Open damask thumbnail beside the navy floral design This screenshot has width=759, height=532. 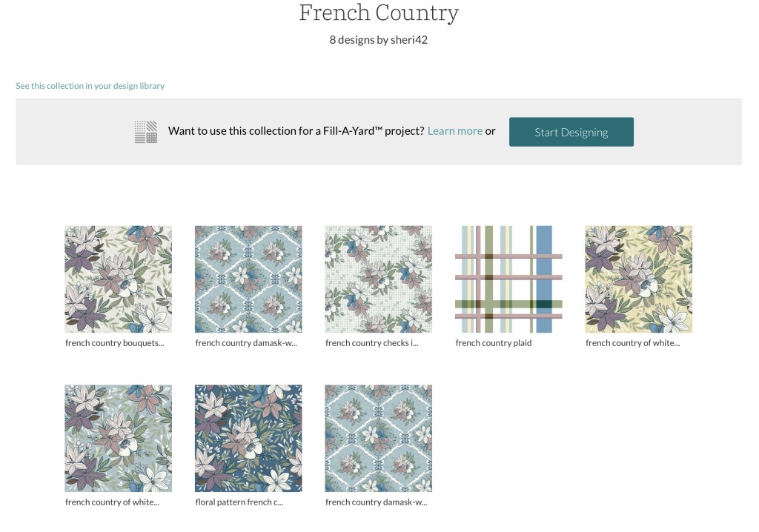click(x=378, y=438)
